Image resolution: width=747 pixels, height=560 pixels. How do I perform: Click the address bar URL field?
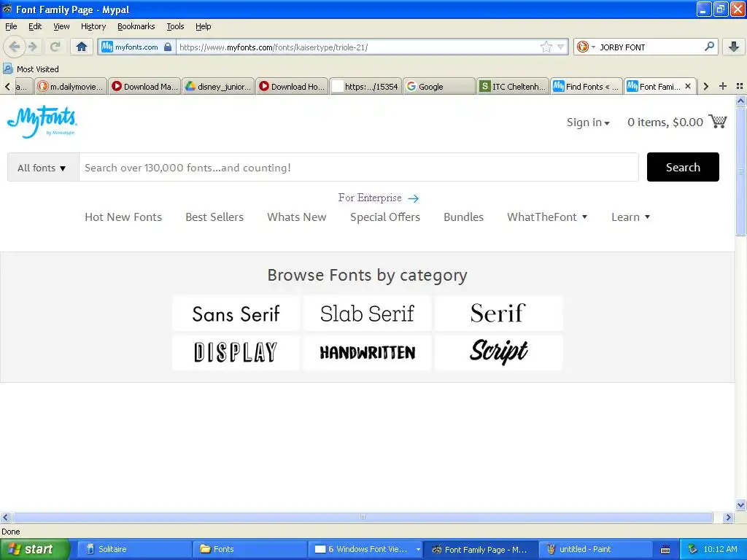(x=357, y=47)
